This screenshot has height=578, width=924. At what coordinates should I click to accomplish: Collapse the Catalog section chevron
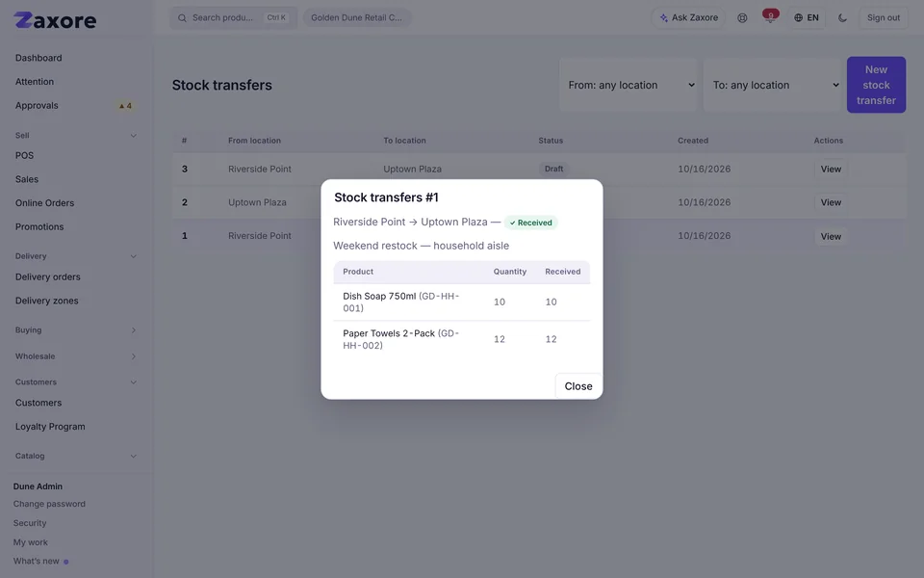click(x=133, y=456)
